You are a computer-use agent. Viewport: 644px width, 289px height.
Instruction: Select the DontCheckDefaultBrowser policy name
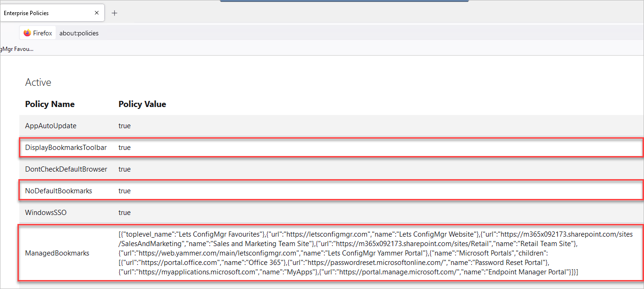pyautogui.click(x=66, y=169)
